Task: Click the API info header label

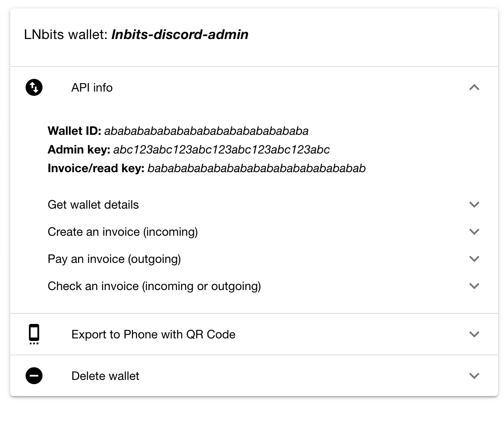Action: tap(92, 88)
